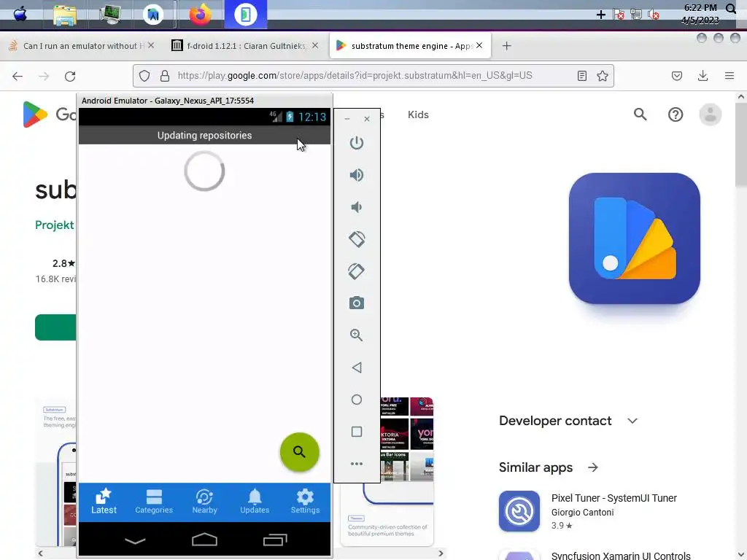The width and height of the screenshot is (747, 560).
Task: Show tracking protection shield info
Action: 144,76
